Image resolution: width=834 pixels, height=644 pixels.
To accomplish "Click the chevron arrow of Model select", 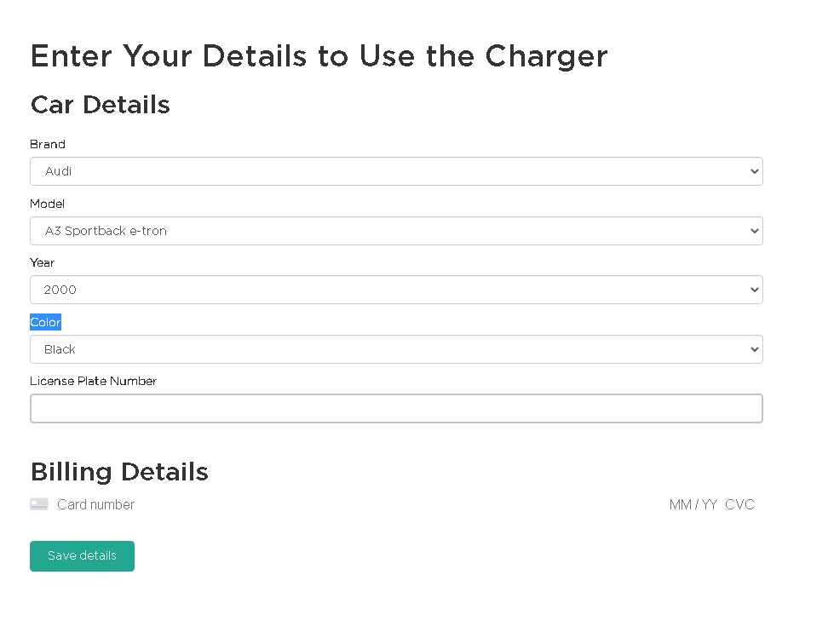I will (754, 231).
